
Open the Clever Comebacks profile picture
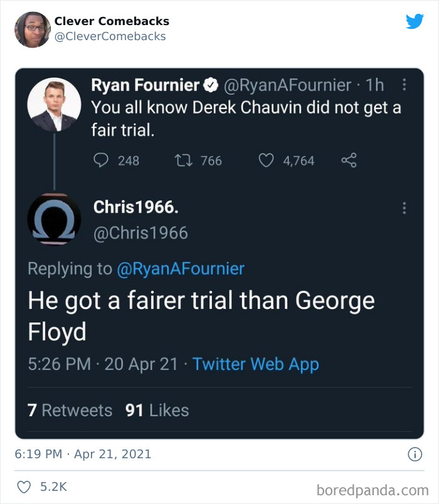[32, 29]
